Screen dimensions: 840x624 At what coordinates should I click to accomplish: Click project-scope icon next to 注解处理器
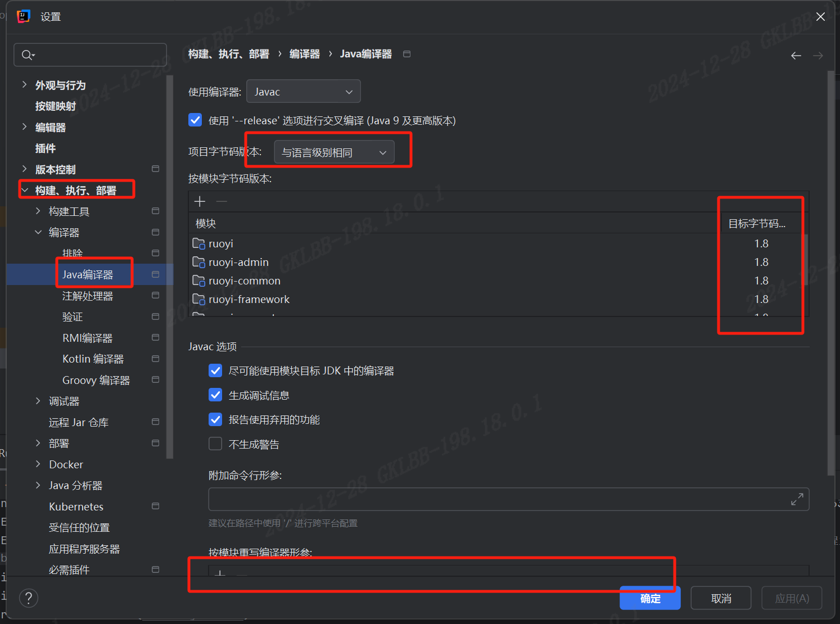(156, 295)
